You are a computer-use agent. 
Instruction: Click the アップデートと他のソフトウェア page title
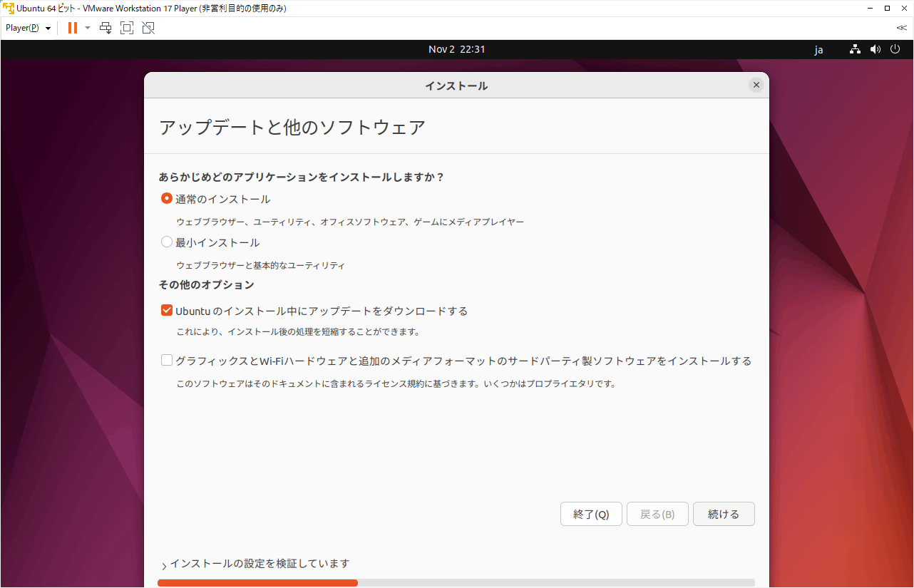coord(292,128)
